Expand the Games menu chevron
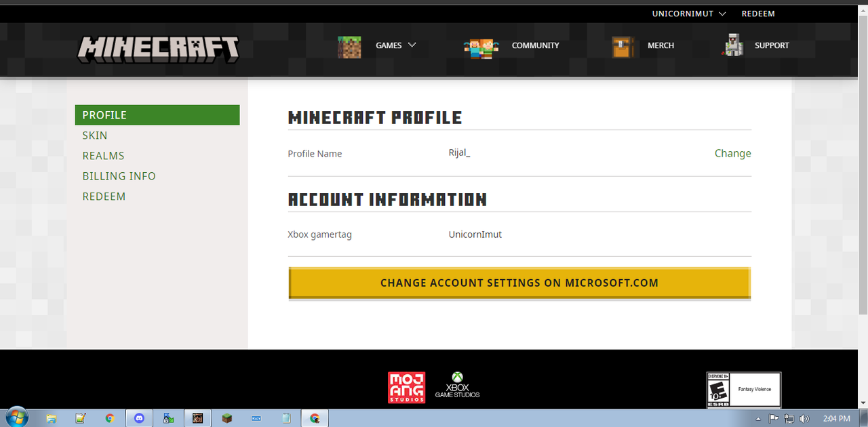Screen dimensions: 868x427 [x=412, y=45]
